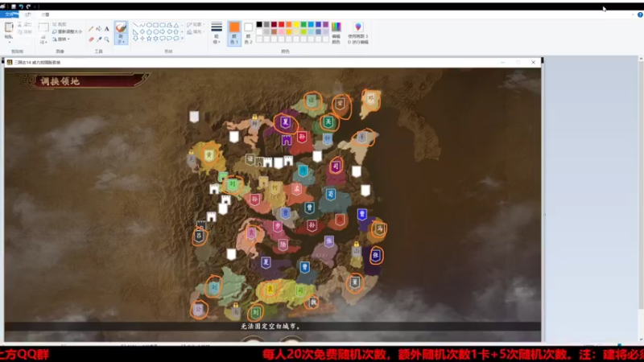Click the Paste clipboard icon
Image resolution: width=644 pixels, height=362 pixels.
9,28
